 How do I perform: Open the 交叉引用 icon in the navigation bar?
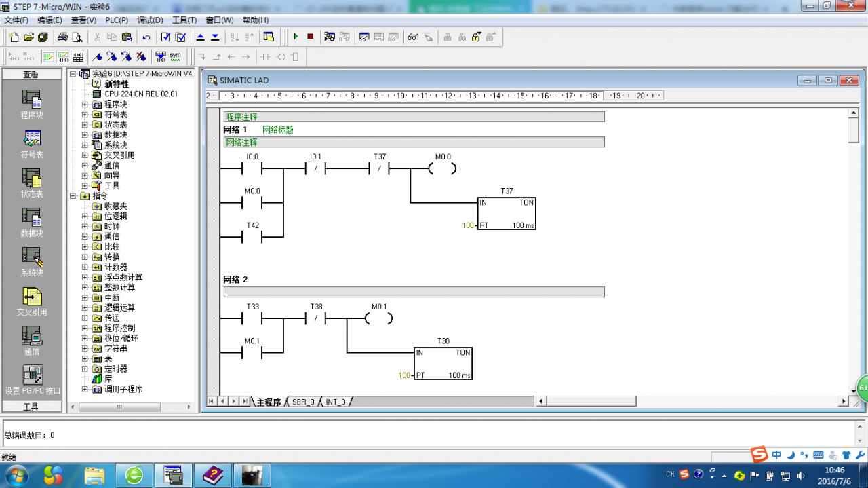[x=32, y=301]
